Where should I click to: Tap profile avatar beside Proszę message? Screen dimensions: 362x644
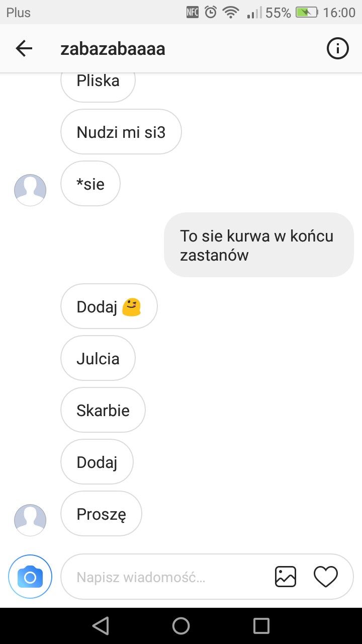coord(30,520)
